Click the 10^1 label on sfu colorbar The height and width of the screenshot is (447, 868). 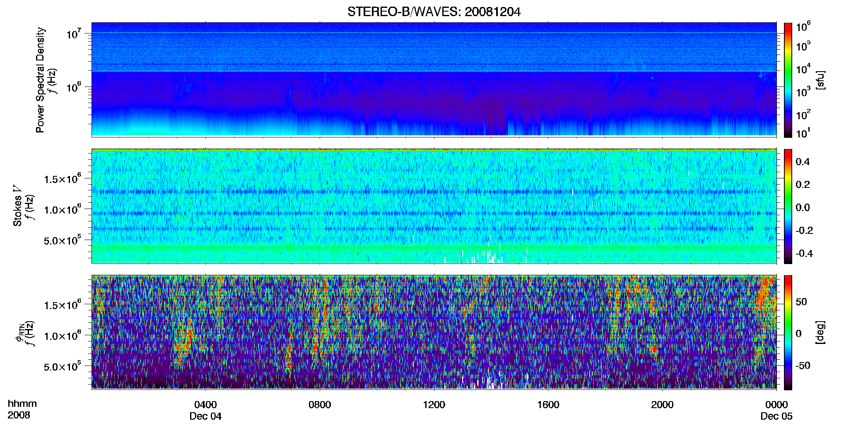click(803, 133)
